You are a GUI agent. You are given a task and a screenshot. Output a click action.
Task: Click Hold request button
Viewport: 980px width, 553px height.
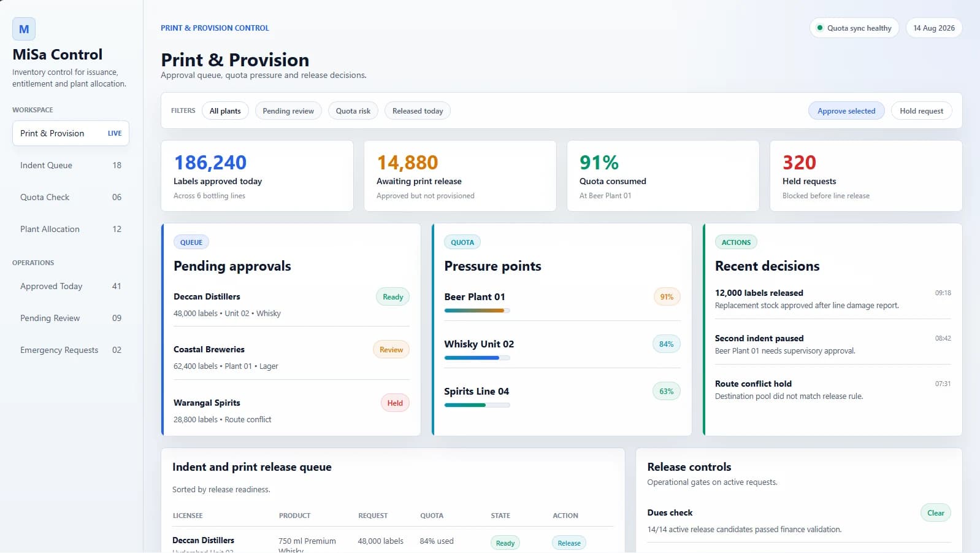pyautogui.click(x=921, y=110)
